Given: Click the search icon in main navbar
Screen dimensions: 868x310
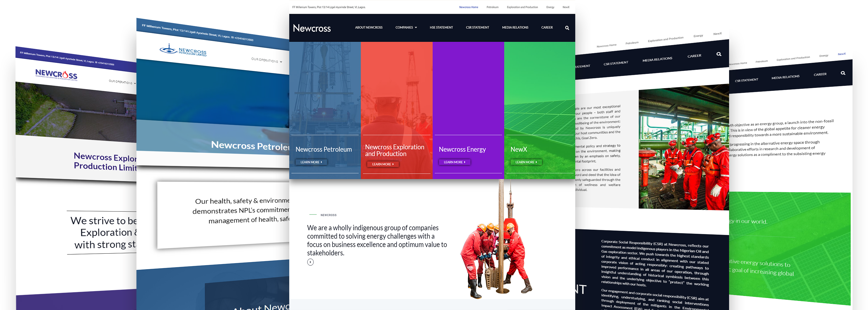Looking at the screenshot, I should pyautogui.click(x=567, y=28).
